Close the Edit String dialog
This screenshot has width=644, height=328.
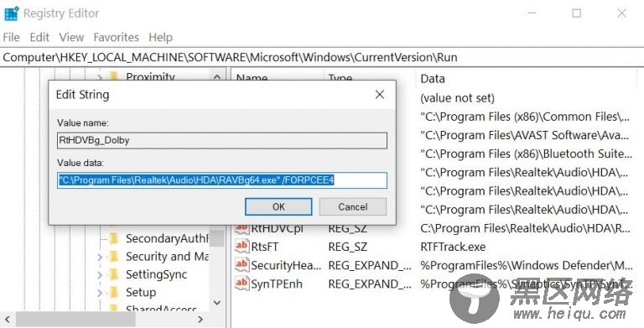point(380,95)
